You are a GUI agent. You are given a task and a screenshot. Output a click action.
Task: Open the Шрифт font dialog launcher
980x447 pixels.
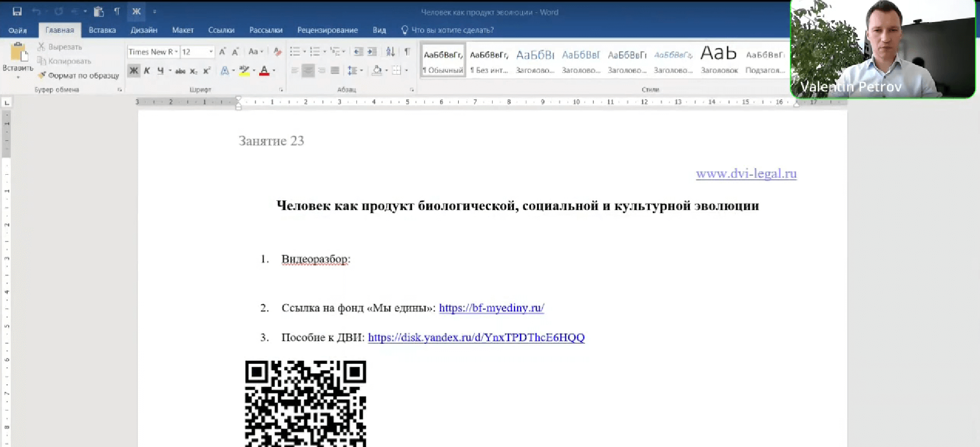[281, 90]
